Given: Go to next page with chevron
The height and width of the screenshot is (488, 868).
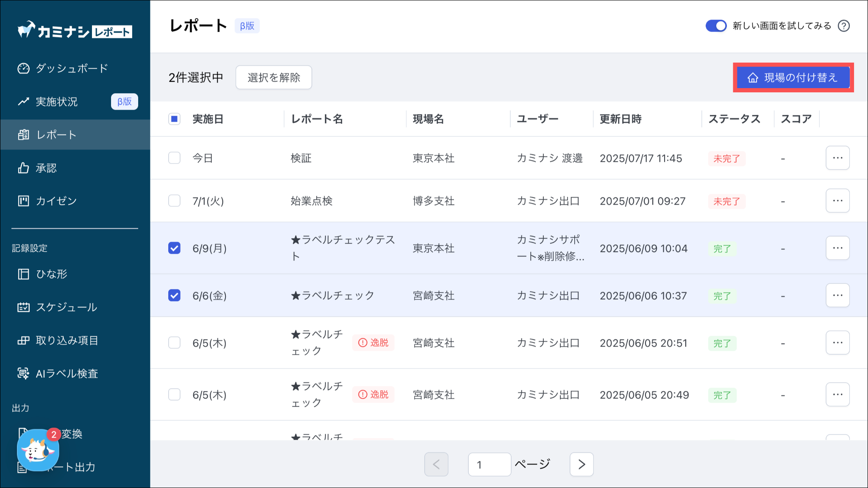Looking at the screenshot, I should [x=581, y=464].
